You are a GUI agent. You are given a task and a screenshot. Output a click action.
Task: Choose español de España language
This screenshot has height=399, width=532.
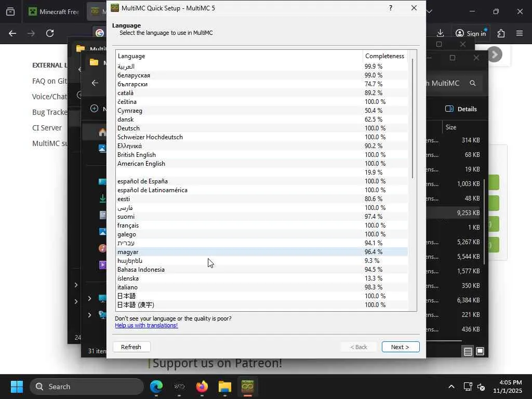click(x=262, y=181)
